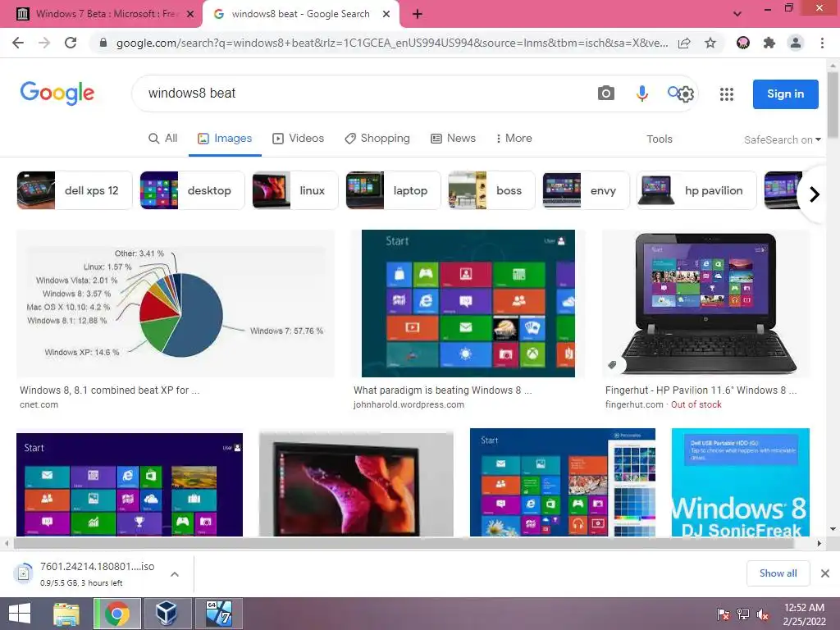This screenshot has height=630, width=840.
Task: Show the clock and calendar
Action: [804, 614]
